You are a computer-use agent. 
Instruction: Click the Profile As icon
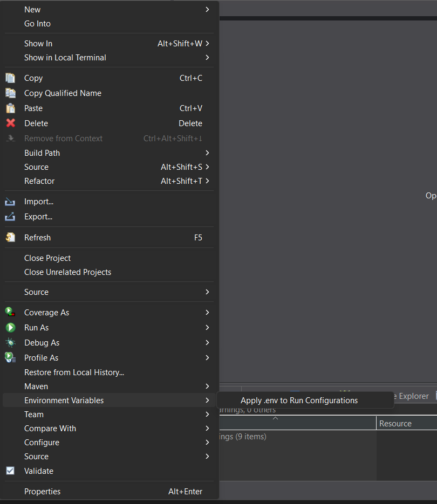[x=10, y=357]
